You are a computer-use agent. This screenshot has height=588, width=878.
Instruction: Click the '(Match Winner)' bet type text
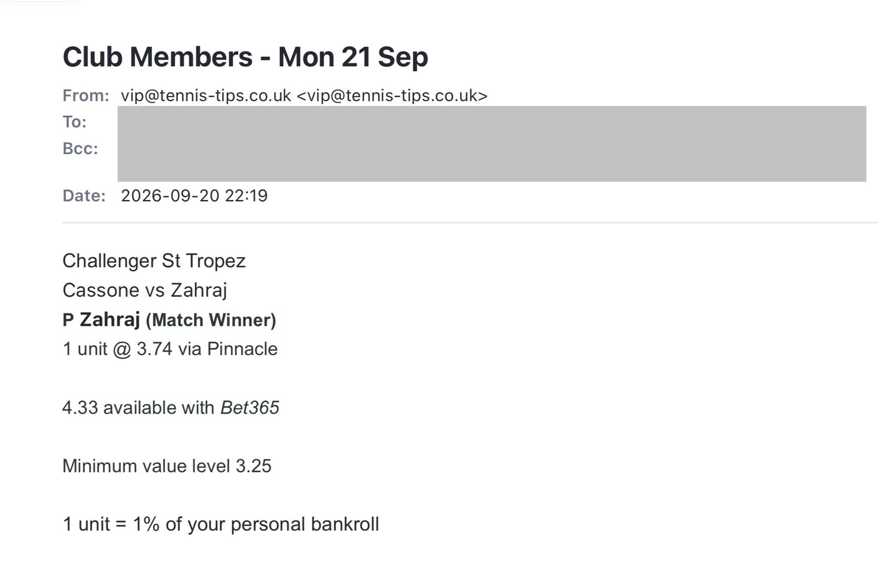pyautogui.click(x=211, y=320)
